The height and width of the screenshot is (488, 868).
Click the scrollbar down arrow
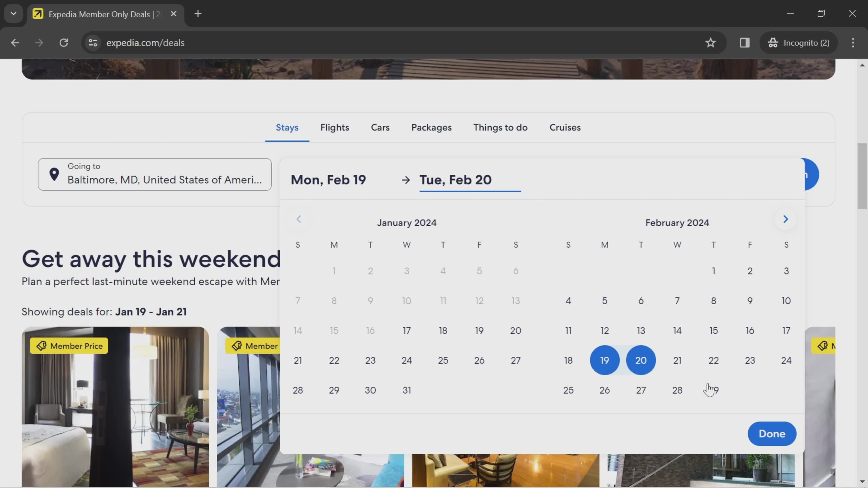point(862,482)
